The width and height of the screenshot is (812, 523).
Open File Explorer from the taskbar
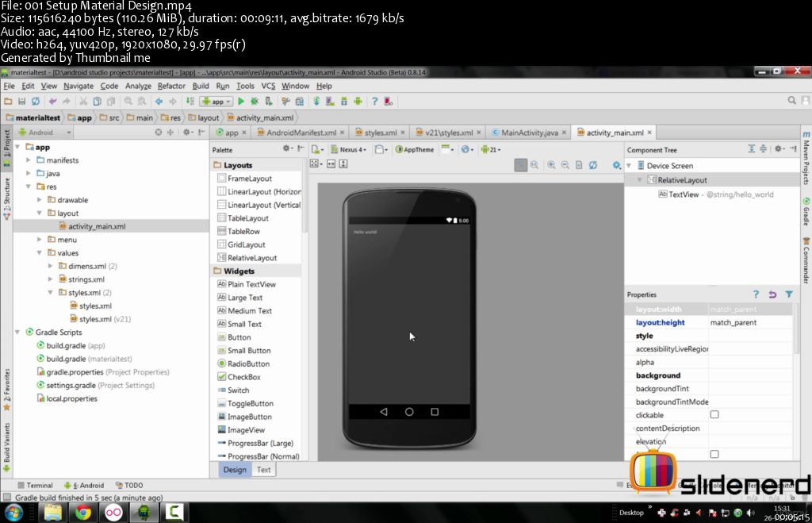(x=52, y=513)
